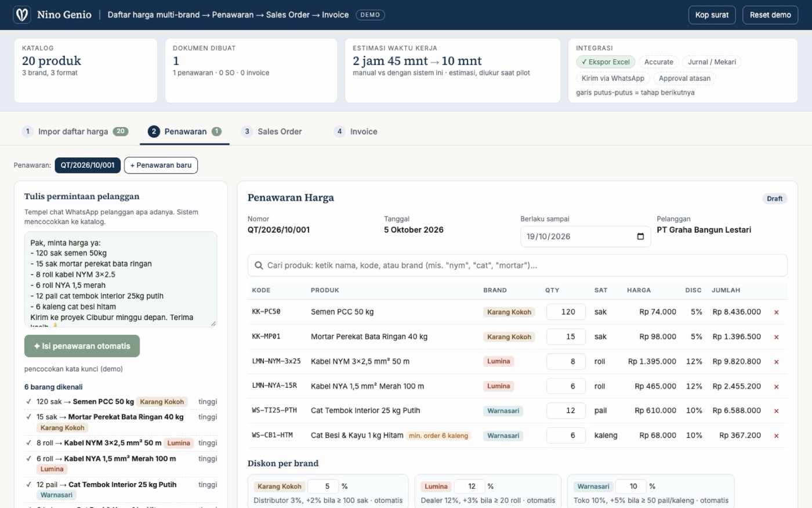The width and height of the screenshot is (812, 508).
Task: Open the calendar picker in Berlaku sampai
Action: (x=640, y=236)
